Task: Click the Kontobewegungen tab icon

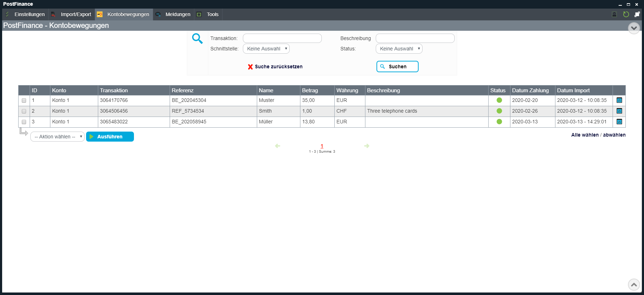Action: pos(100,14)
